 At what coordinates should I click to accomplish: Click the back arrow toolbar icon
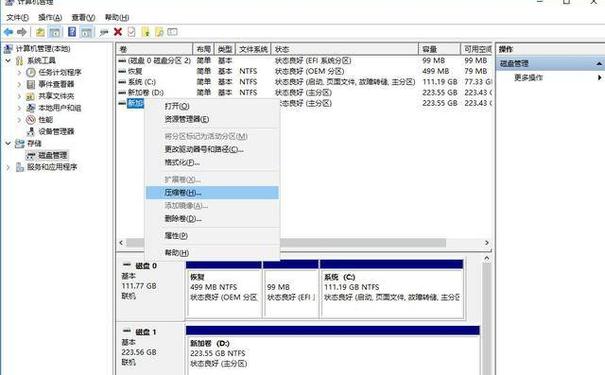[8, 32]
